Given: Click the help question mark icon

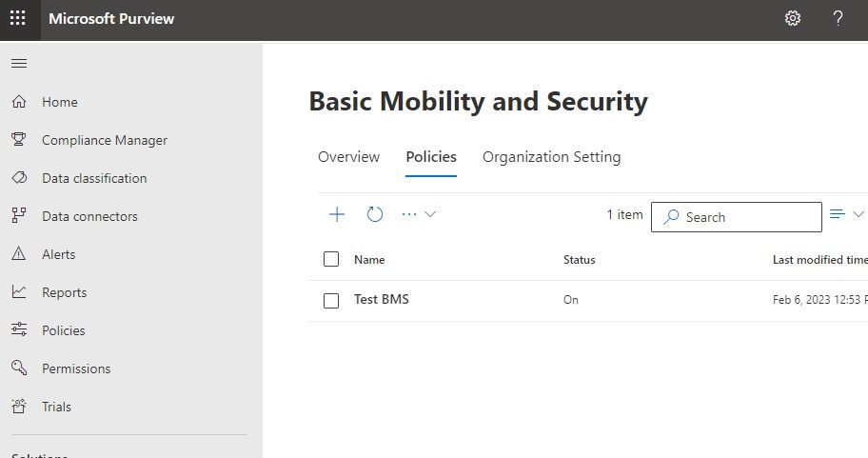Looking at the screenshot, I should pyautogui.click(x=838, y=18).
